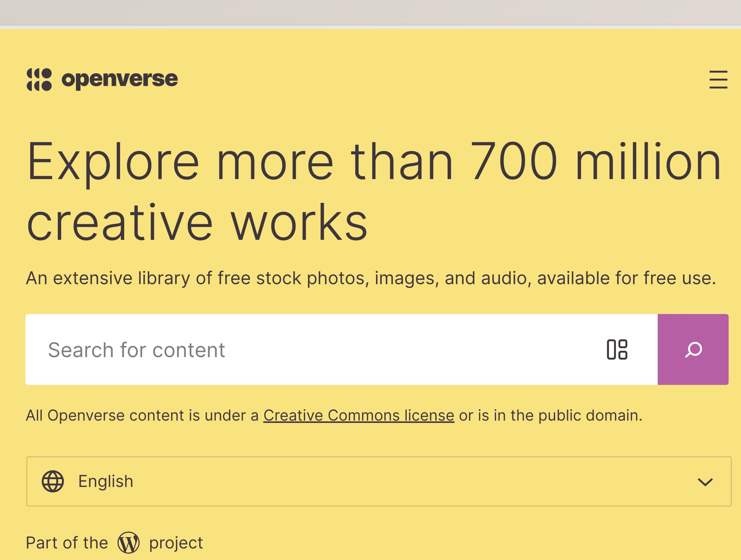Image resolution: width=741 pixels, height=560 pixels.
Task: Click the purple magnifier search button
Action: (693, 349)
